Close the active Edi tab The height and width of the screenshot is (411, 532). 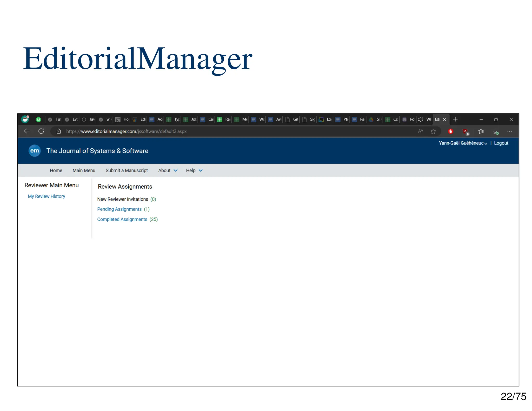pyautogui.click(x=444, y=120)
